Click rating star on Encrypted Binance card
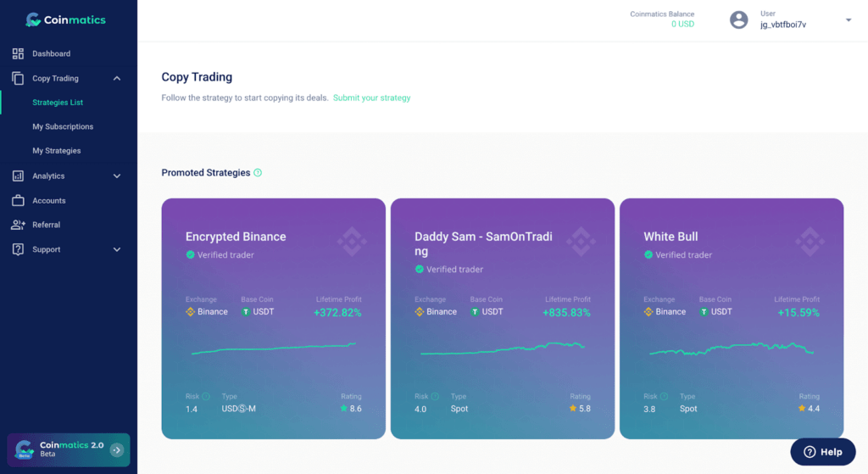Viewport: 868px width, 474px height. [x=344, y=408]
